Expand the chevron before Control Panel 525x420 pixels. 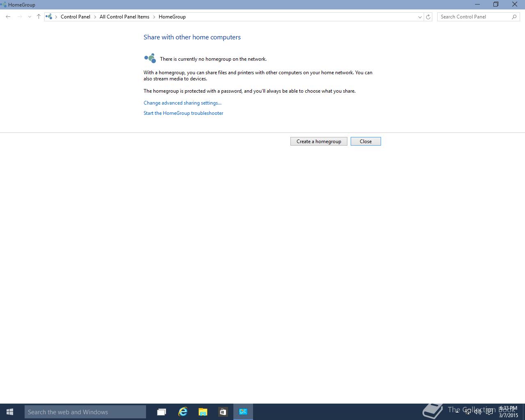point(56,17)
